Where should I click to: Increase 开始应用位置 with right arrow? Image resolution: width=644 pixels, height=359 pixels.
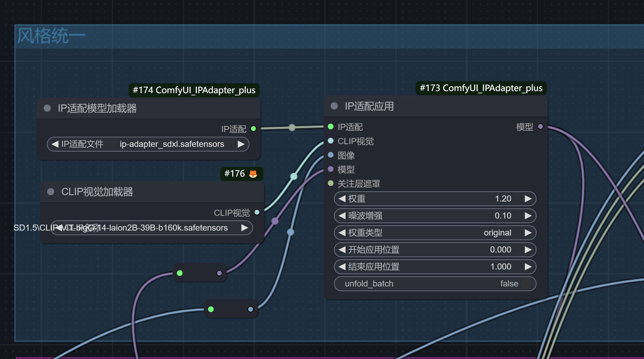pyautogui.click(x=528, y=249)
